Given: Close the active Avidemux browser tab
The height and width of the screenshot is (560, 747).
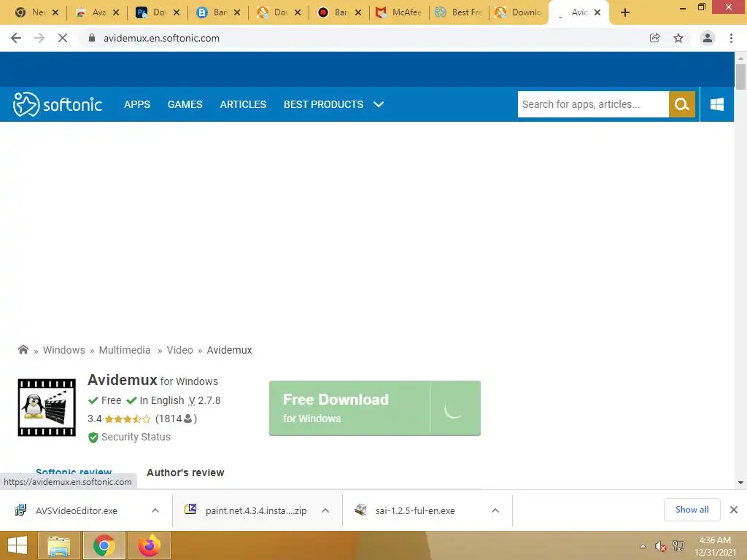Looking at the screenshot, I should pos(597,12).
